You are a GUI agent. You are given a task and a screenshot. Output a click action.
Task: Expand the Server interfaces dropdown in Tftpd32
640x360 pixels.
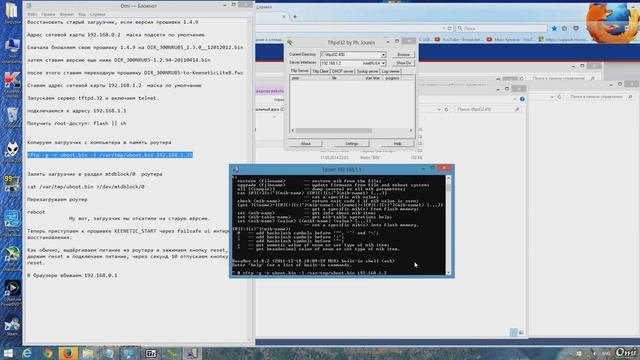coord(383,63)
